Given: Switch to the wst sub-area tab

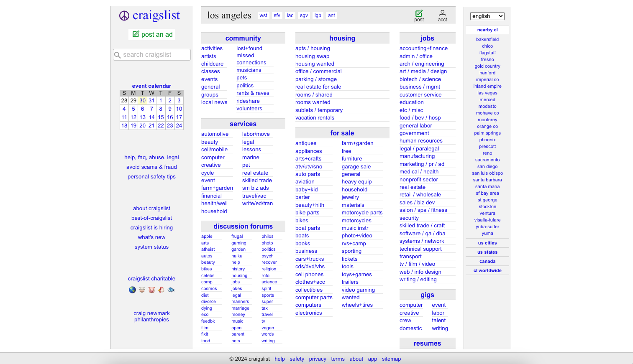Looking at the screenshot, I should pyautogui.click(x=263, y=15).
